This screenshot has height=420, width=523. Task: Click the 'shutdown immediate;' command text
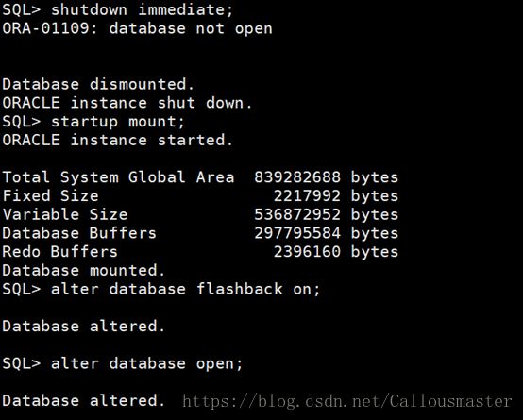[x=143, y=9]
